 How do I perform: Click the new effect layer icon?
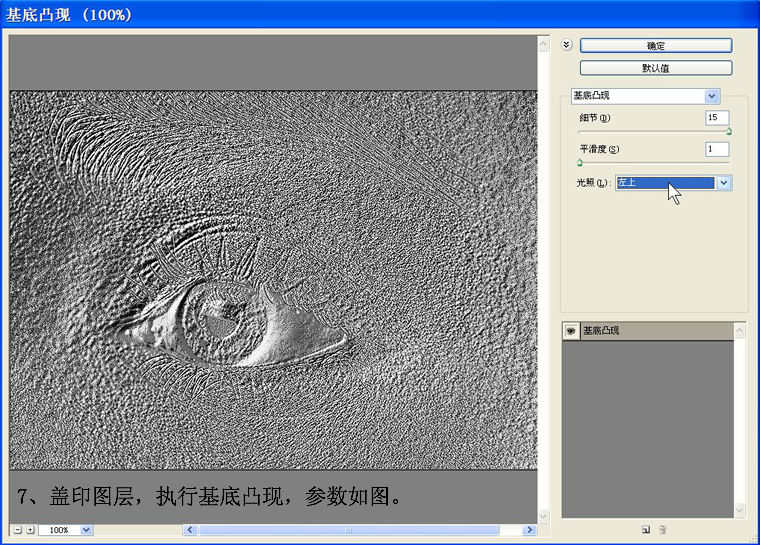point(646,529)
